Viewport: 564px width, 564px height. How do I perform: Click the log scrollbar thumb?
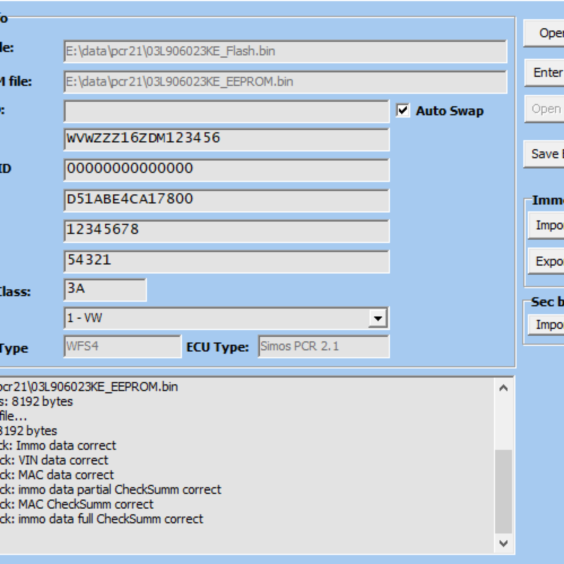click(503, 491)
